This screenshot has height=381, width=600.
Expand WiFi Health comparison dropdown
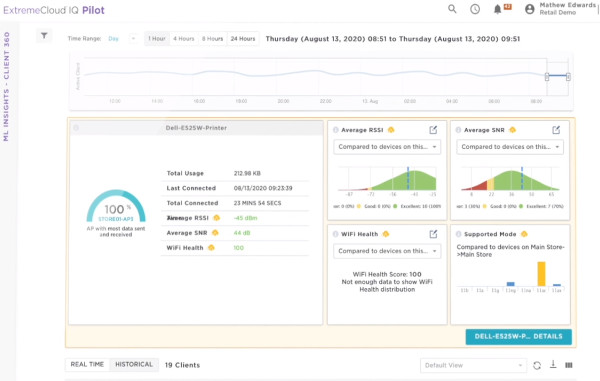(x=387, y=251)
